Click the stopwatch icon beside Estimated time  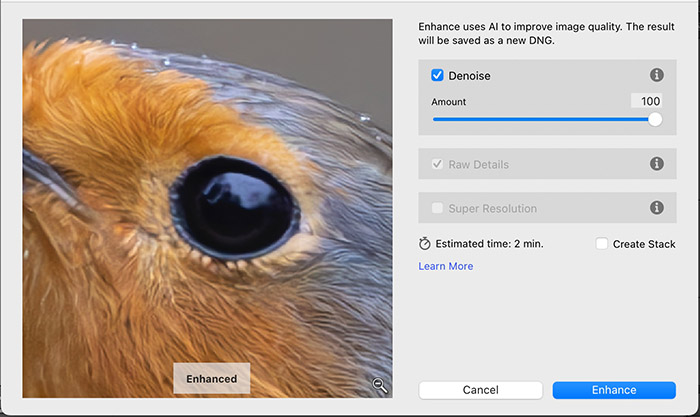coord(425,244)
